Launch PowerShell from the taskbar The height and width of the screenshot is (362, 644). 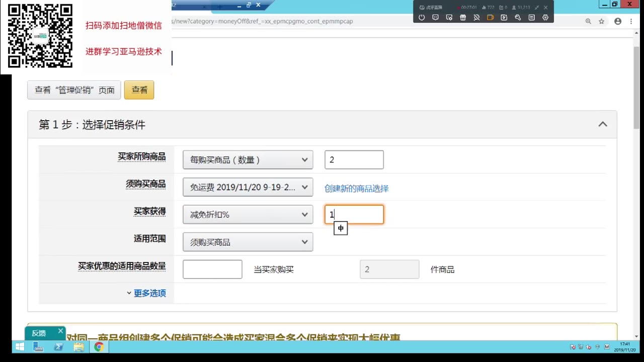pyautogui.click(x=58, y=346)
